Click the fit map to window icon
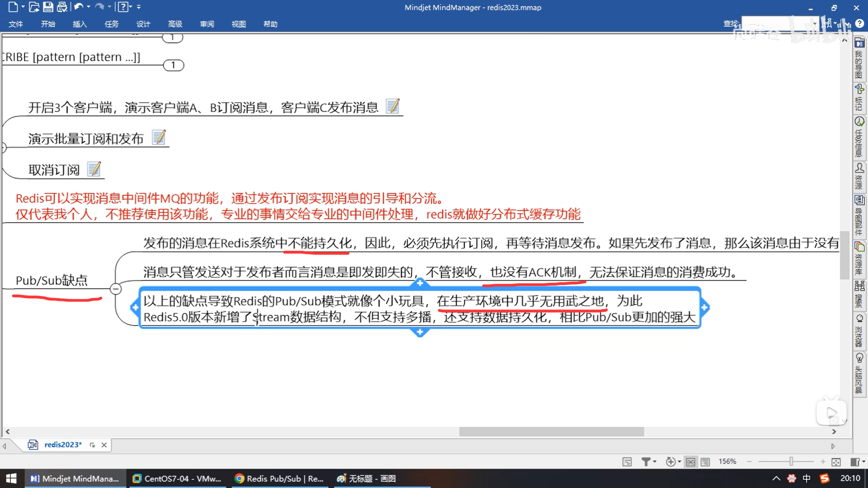 pos(836,462)
